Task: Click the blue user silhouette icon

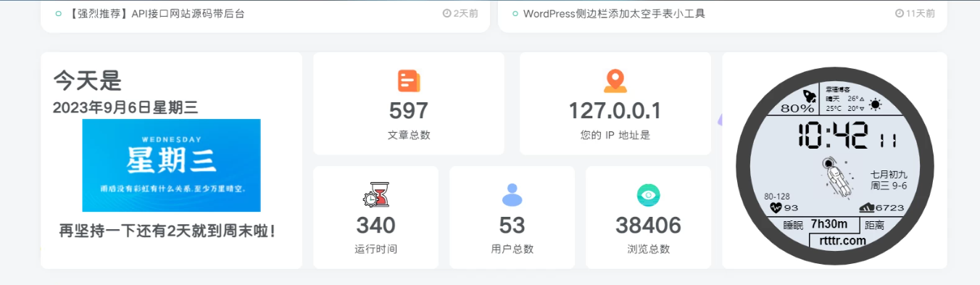Action: 512,194
